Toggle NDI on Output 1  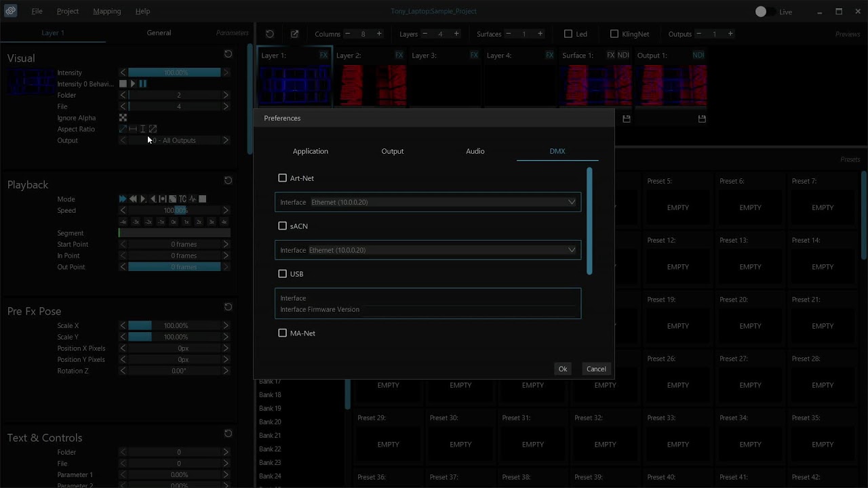(698, 55)
